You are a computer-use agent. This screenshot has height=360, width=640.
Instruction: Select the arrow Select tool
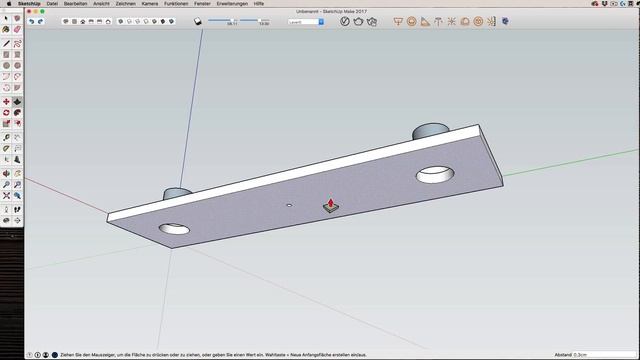(6, 19)
